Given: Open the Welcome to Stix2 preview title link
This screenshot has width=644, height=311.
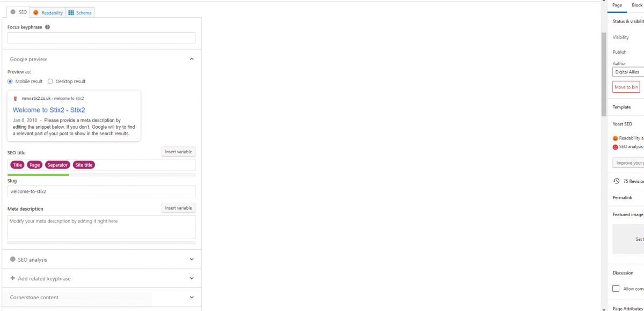Looking at the screenshot, I should pos(49,110).
